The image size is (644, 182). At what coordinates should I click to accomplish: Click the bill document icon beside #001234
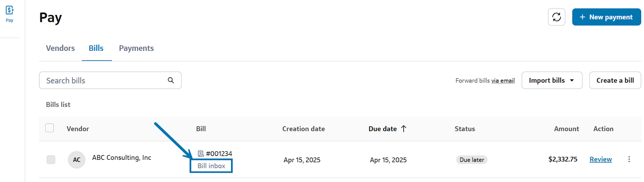[201, 154]
